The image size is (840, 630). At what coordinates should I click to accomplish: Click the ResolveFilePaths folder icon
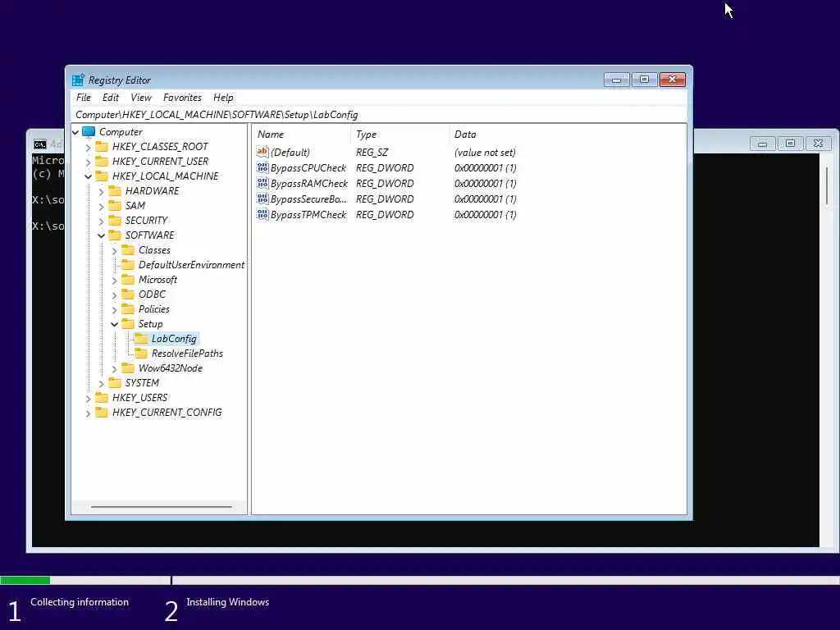(141, 353)
